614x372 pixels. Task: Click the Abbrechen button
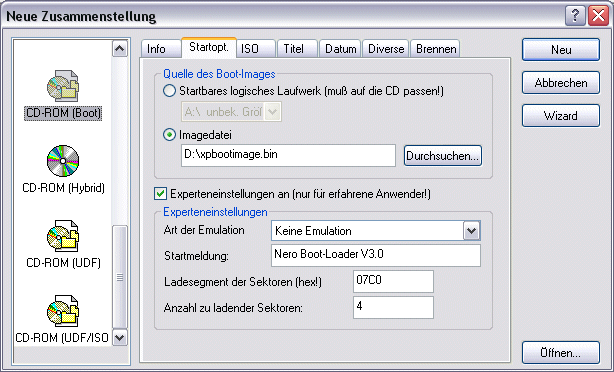pos(561,83)
